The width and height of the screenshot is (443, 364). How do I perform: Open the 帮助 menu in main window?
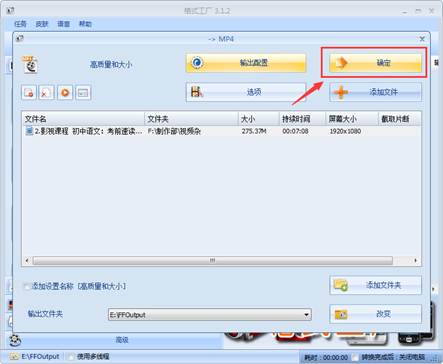tap(85, 24)
